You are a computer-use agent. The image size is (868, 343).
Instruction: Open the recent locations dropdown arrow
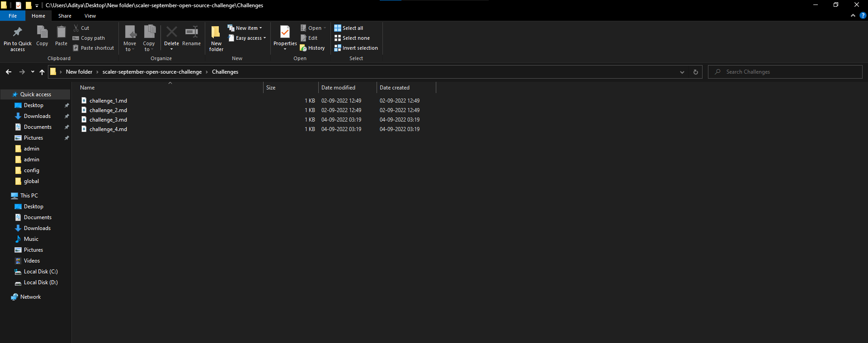click(x=33, y=72)
